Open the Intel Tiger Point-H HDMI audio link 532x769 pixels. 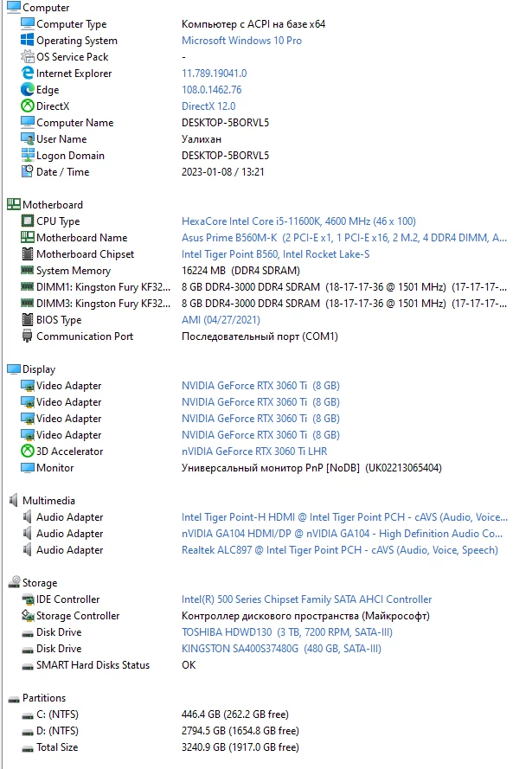pos(344,517)
